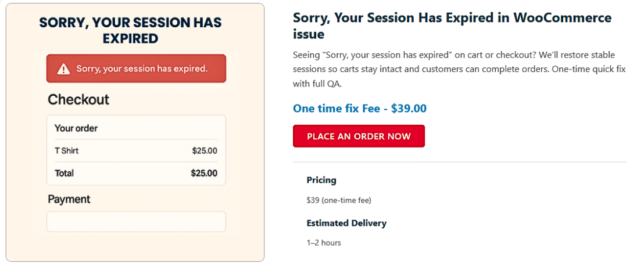This screenshot has height=270, width=644.
Task: Click the bold Total $25.00 amount
Action: coord(204,173)
